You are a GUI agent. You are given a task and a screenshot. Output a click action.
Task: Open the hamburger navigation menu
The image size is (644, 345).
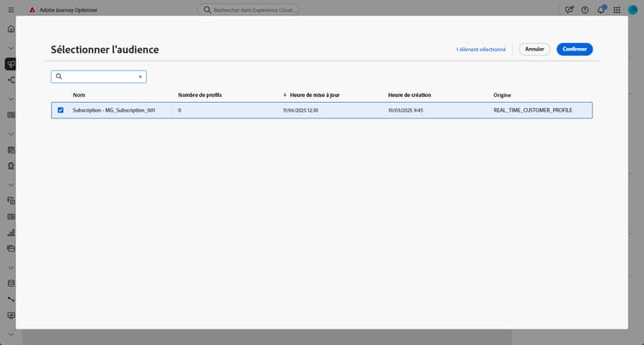[11, 9]
